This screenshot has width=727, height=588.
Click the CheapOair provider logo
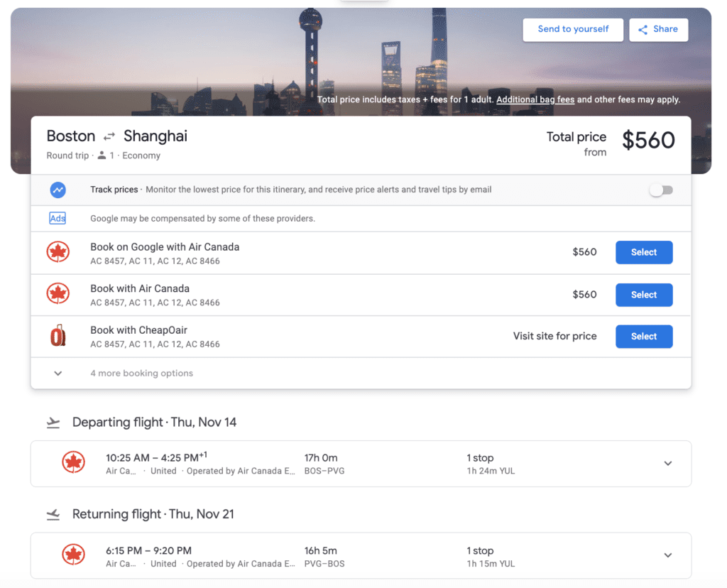pyautogui.click(x=59, y=336)
